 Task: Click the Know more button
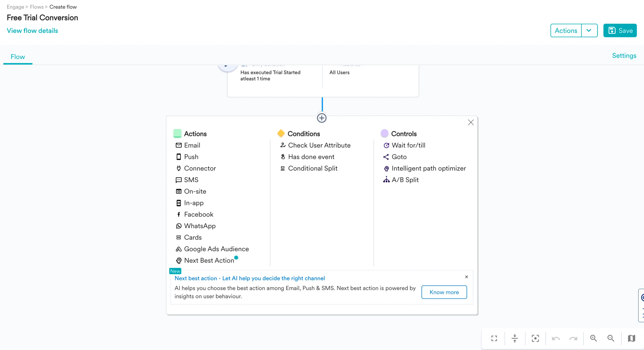click(444, 292)
